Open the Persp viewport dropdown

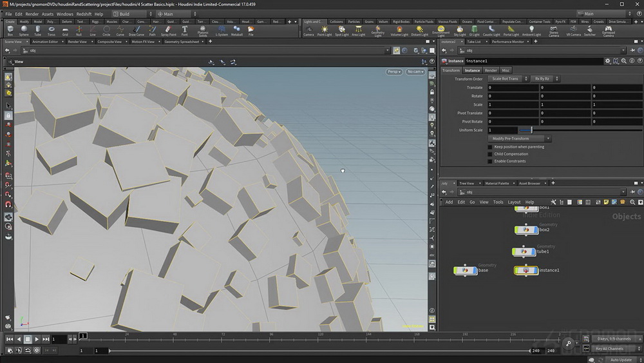click(x=394, y=72)
